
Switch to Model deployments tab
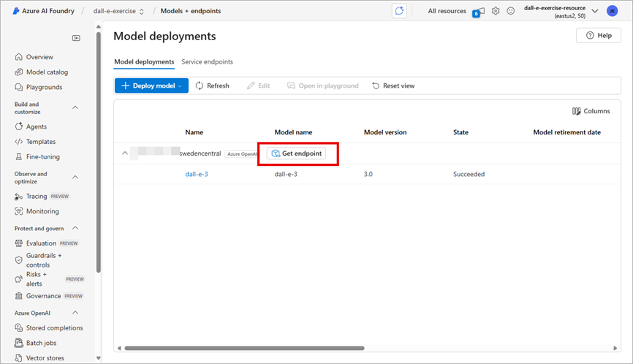point(144,61)
